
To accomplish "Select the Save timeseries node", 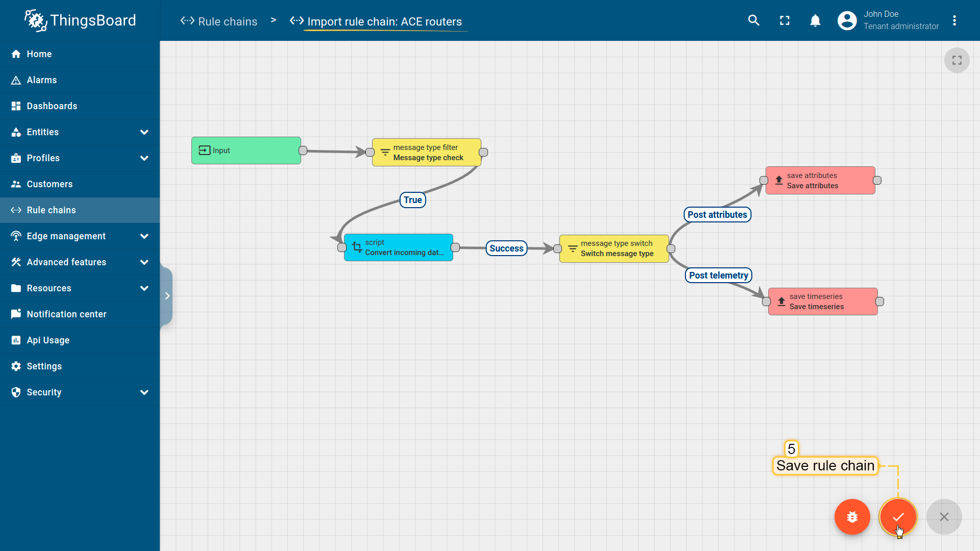I will pos(822,302).
